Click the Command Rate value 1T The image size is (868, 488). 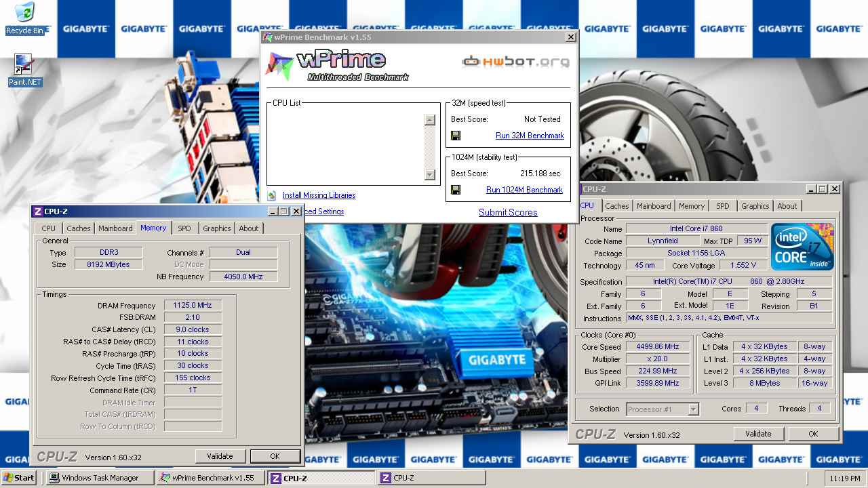[x=193, y=390]
